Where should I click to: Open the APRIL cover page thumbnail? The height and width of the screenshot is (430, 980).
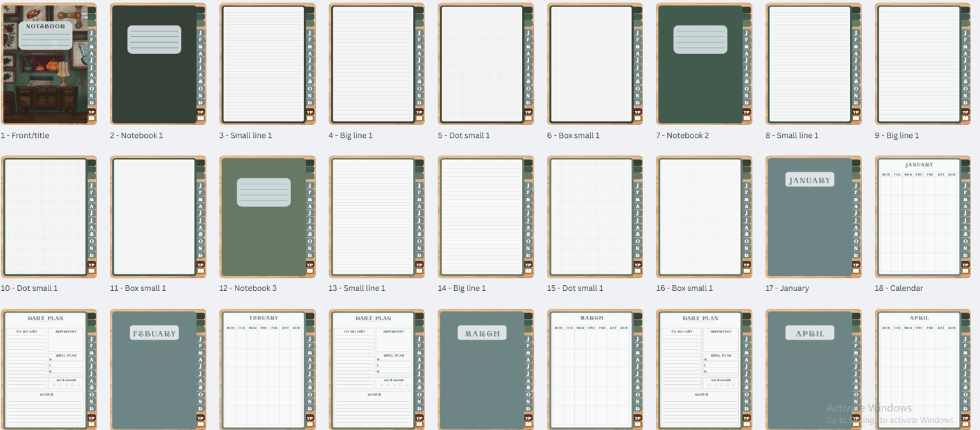[813, 369]
